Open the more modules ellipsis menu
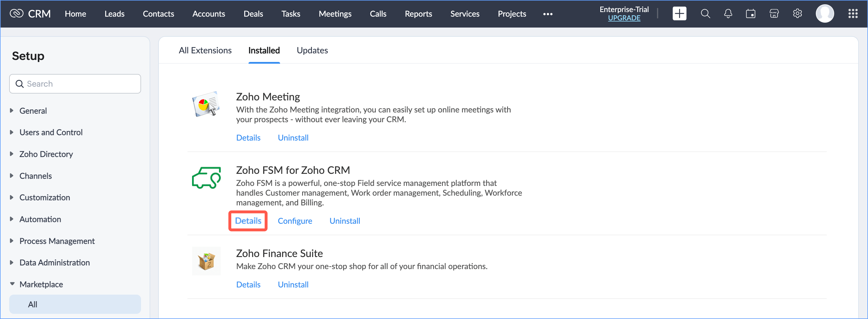The image size is (868, 319). pos(548,14)
